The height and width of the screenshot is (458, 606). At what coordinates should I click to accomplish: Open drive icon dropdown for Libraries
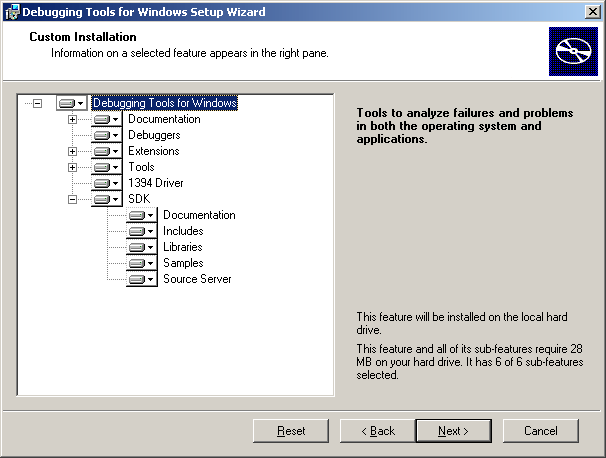click(x=141, y=247)
